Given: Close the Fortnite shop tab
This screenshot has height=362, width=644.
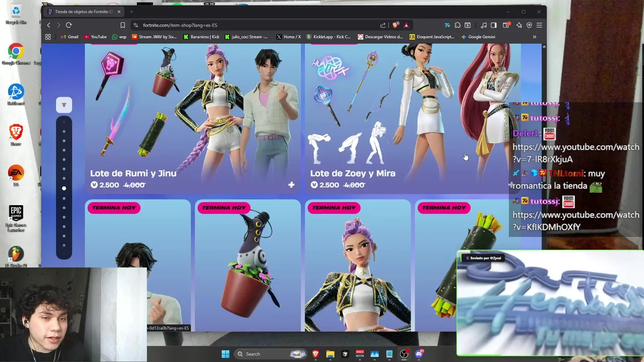Looking at the screenshot, I should [x=119, y=12].
